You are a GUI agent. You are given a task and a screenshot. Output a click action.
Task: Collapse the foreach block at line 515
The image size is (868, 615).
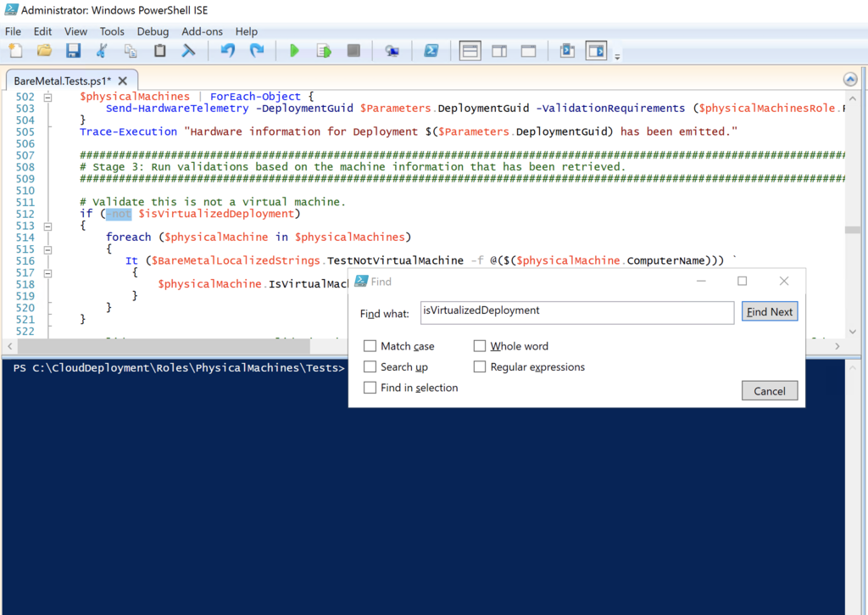click(x=47, y=250)
